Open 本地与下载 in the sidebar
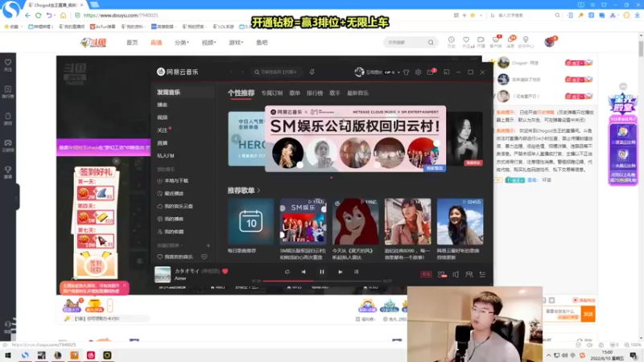644x362 pixels. tap(173, 180)
